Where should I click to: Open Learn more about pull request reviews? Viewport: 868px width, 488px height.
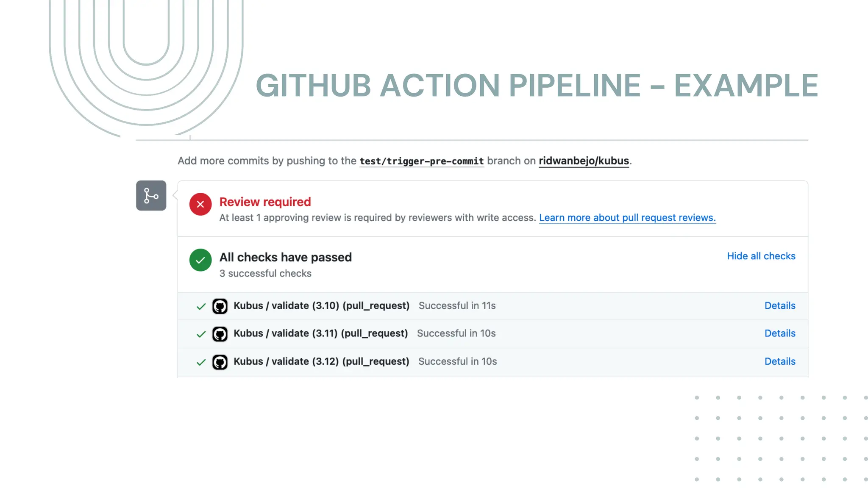coord(627,218)
